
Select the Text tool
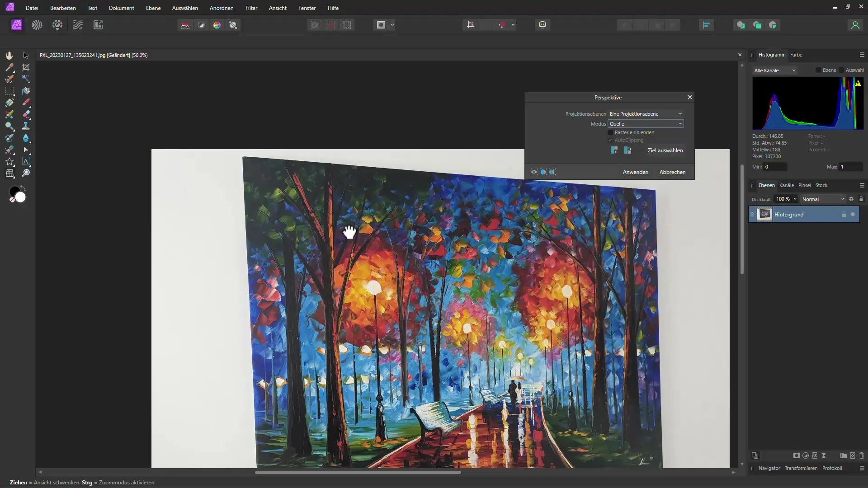coord(26,161)
